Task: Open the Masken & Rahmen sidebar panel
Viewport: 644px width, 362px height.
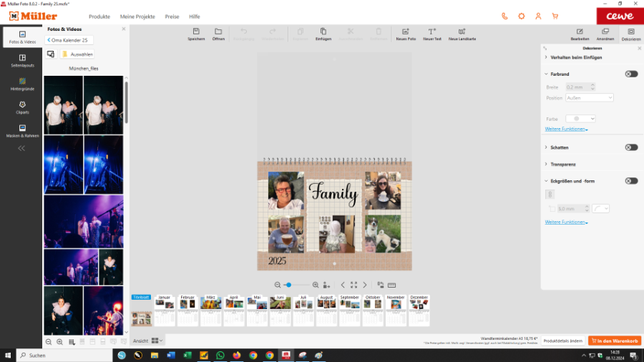Action: click(x=22, y=130)
